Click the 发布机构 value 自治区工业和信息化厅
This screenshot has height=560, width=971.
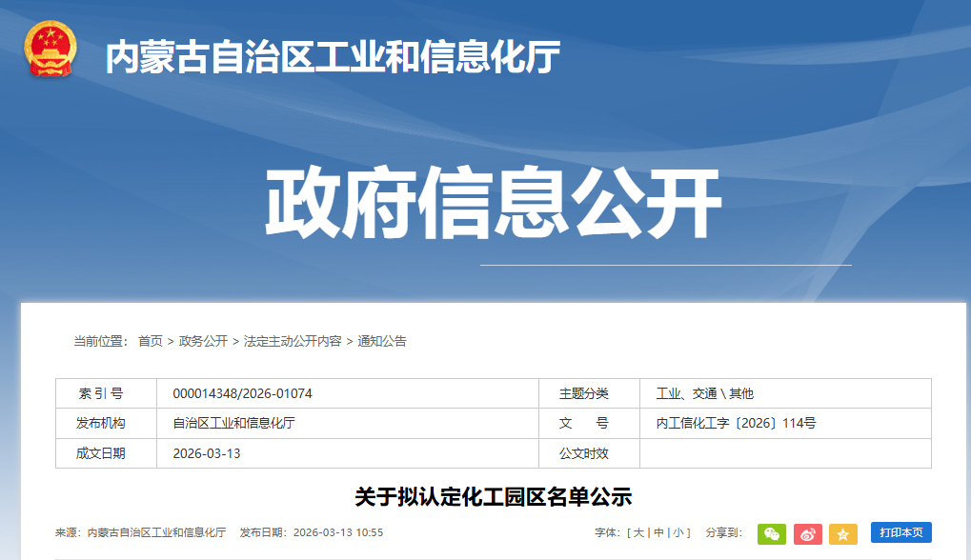[233, 424]
